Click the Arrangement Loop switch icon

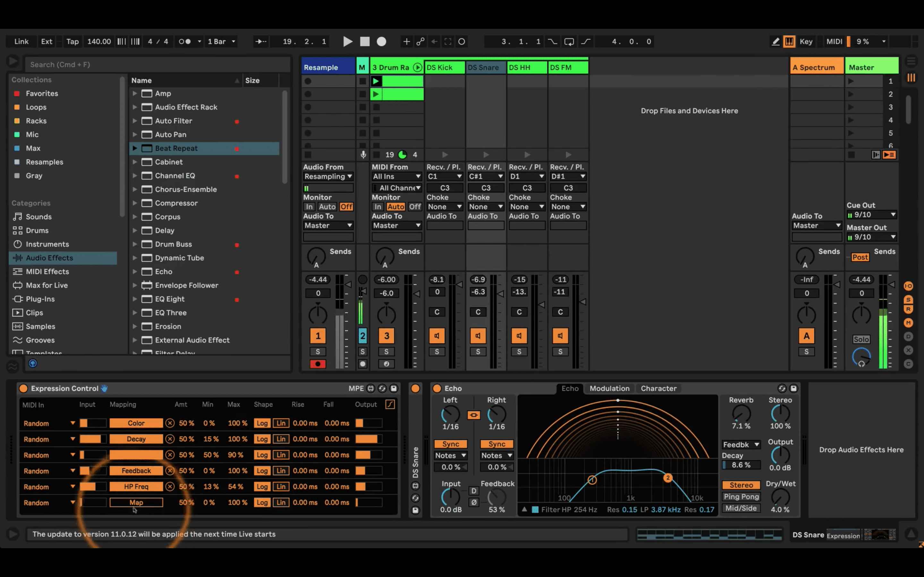569,42
